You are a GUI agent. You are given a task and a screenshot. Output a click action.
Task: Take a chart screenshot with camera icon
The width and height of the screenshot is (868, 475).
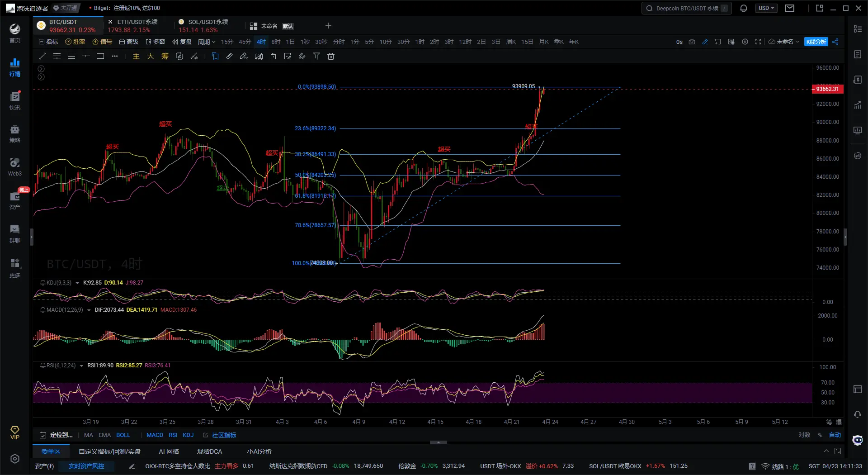coord(692,42)
